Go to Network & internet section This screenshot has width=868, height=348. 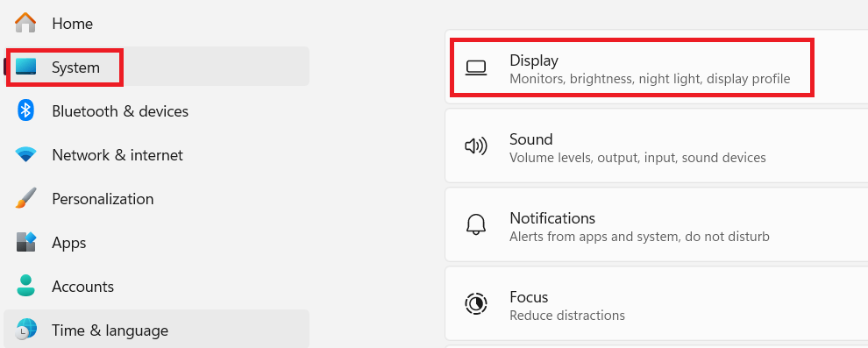(x=156, y=155)
